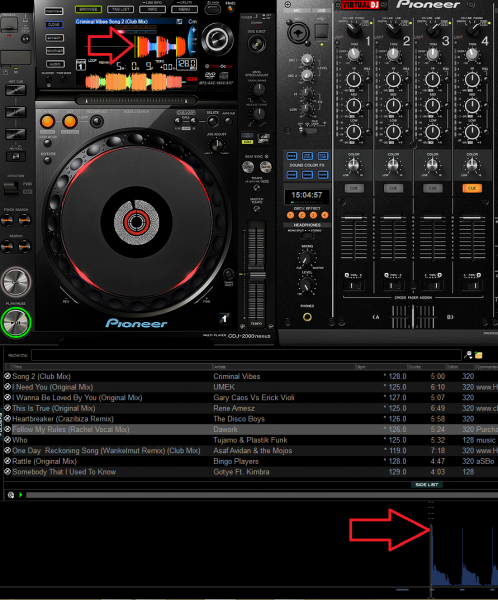Select track Follow My Rules (Rachel Vocal Mix)
This screenshot has width=498, height=600.
coord(251,429)
